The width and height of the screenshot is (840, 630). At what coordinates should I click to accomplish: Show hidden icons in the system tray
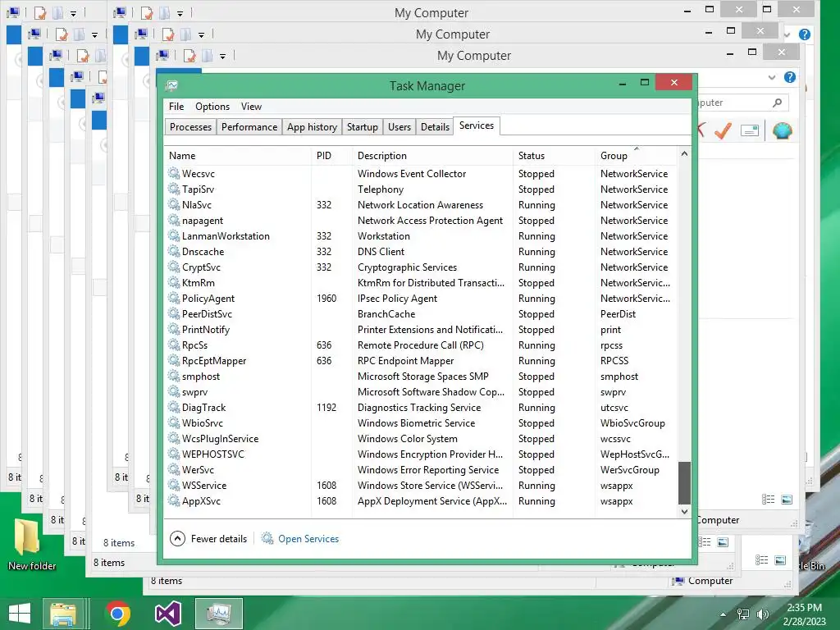(x=724, y=614)
